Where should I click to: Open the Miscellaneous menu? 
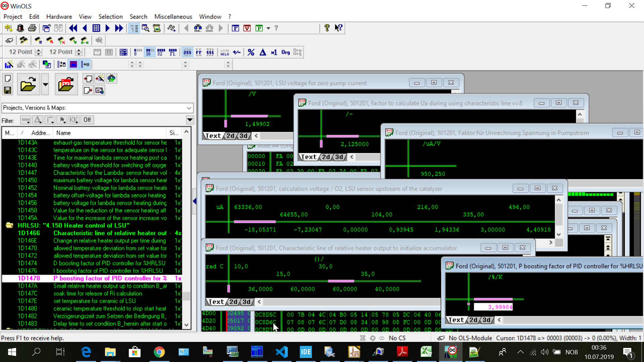click(x=173, y=16)
